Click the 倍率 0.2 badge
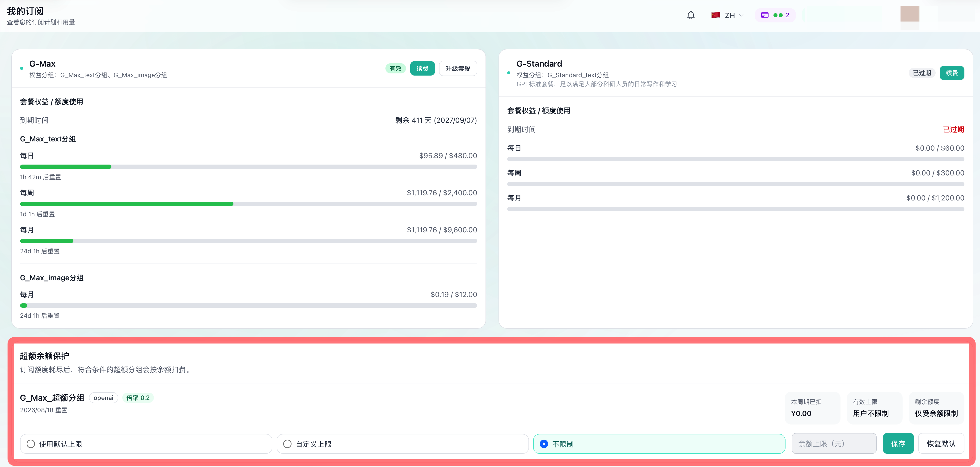This screenshot has height=467, width=980. click(138, 398)
